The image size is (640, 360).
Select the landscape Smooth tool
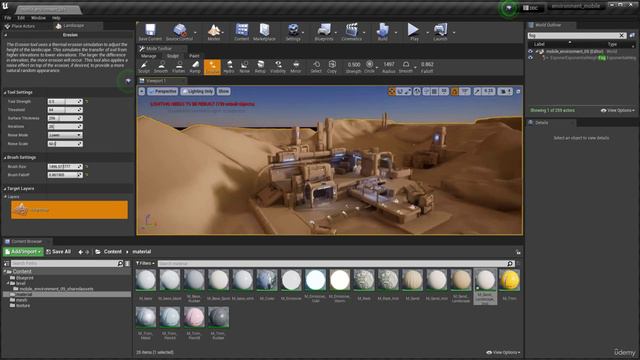(161, 67)
